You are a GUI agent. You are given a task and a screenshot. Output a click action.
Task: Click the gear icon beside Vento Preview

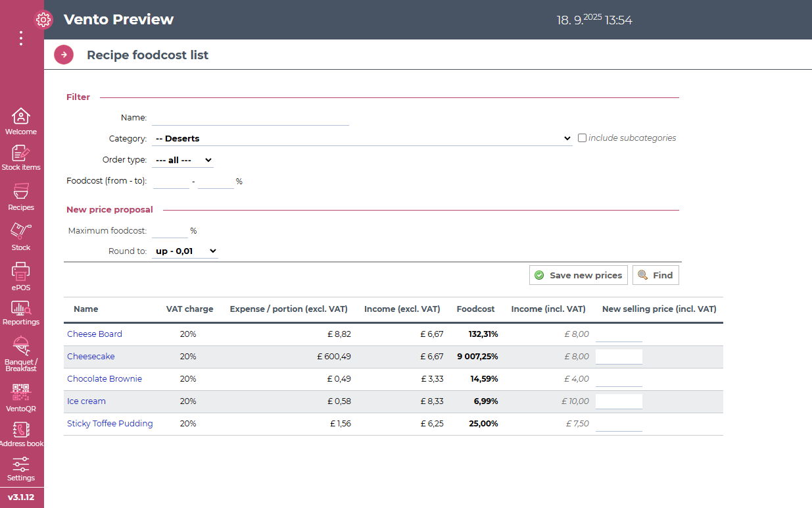[43, 20]
